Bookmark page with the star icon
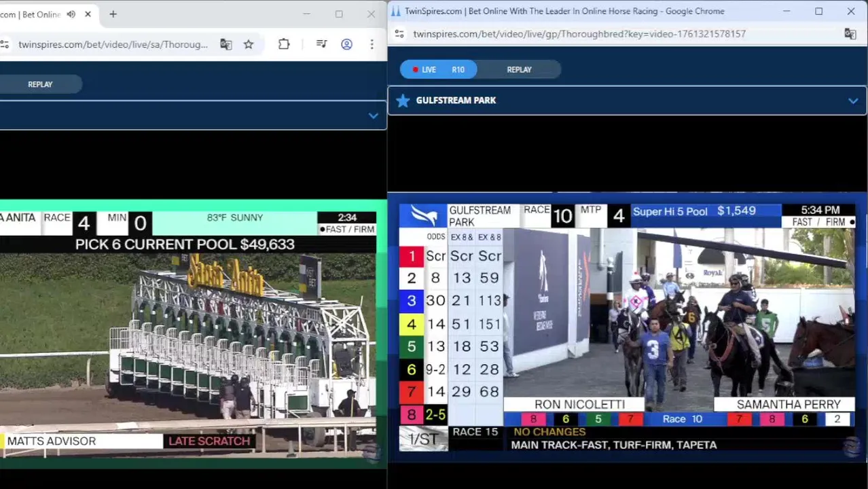The height and width of the screenshot is (489, 868). tap(249, 45)
